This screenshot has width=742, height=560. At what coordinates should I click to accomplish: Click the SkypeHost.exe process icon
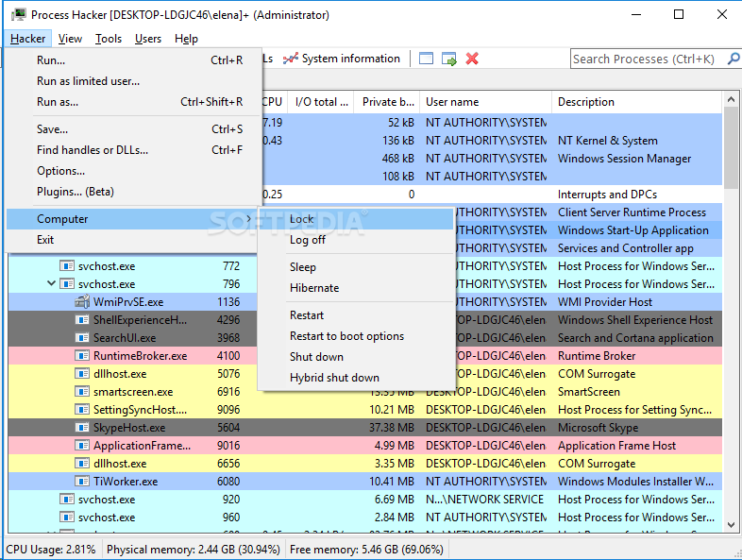click(82, 428)
